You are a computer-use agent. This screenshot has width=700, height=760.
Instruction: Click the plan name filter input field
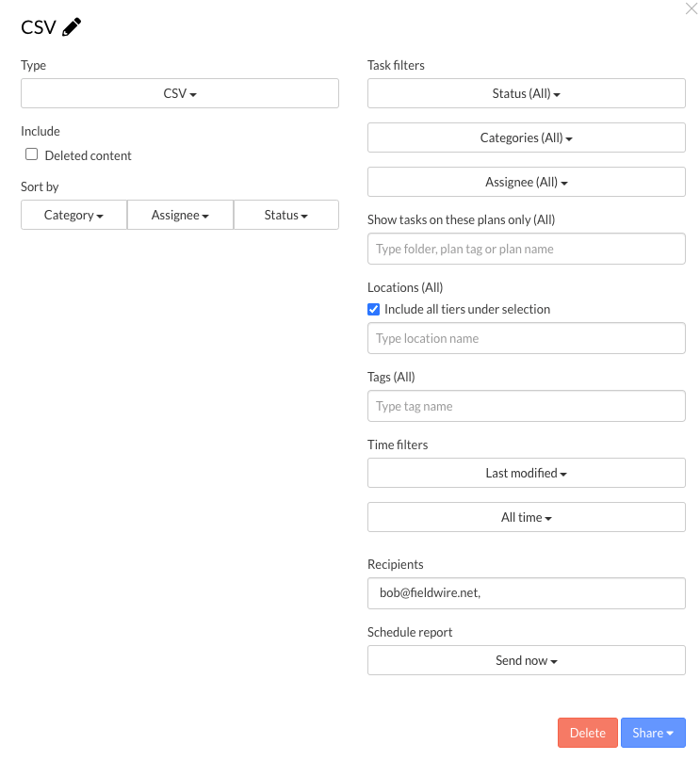[527, 249]
